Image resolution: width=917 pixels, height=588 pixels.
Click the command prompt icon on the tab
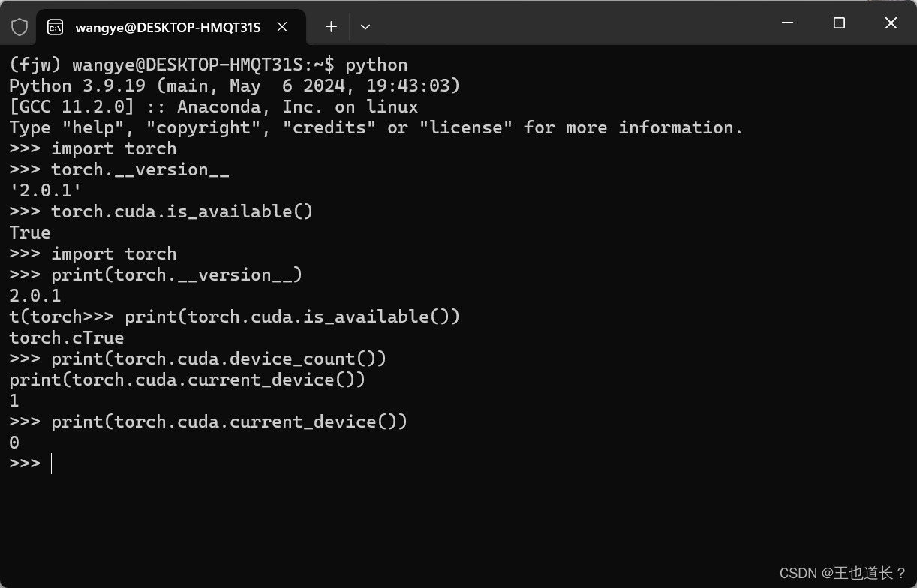(x=55, y=26)
